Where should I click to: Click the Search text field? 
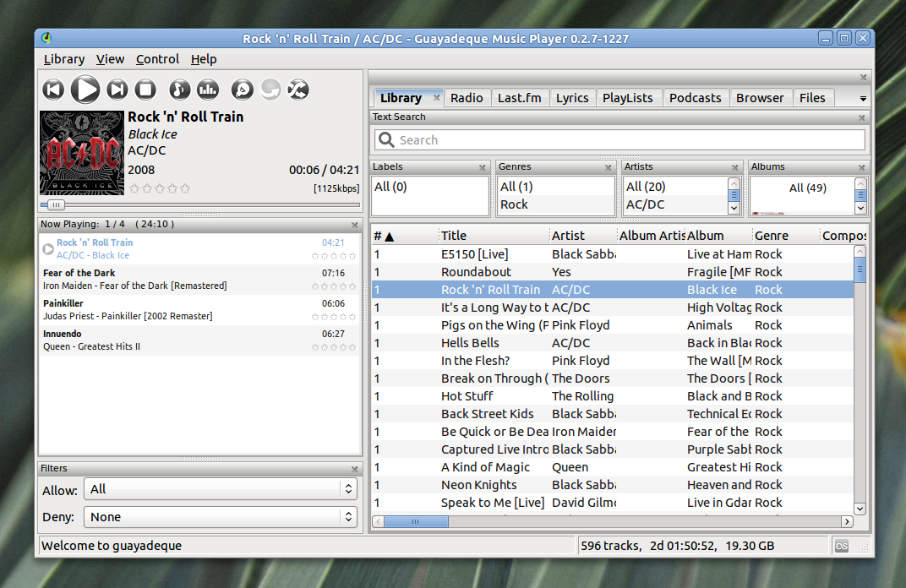tap(620, 139)
